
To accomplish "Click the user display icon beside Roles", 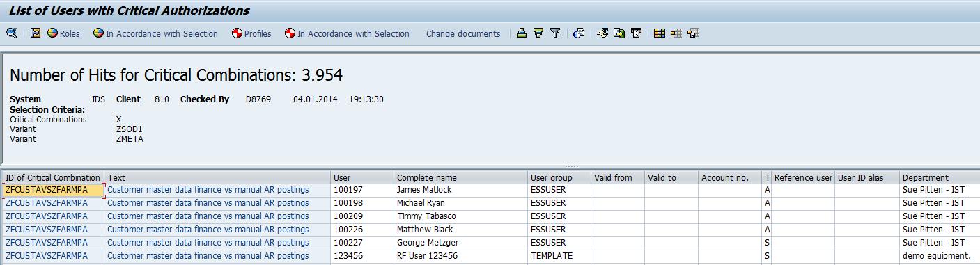I will (x=36, y=33).
